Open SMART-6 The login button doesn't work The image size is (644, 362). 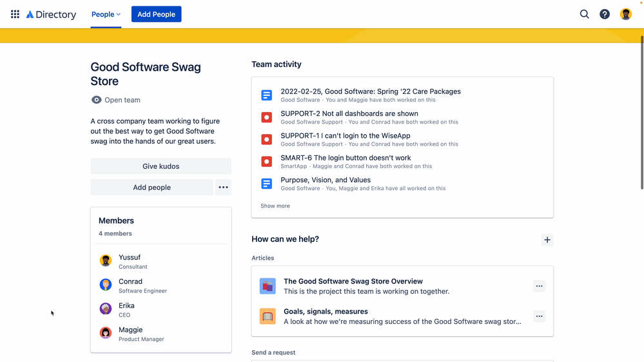[x=346, y=158]
